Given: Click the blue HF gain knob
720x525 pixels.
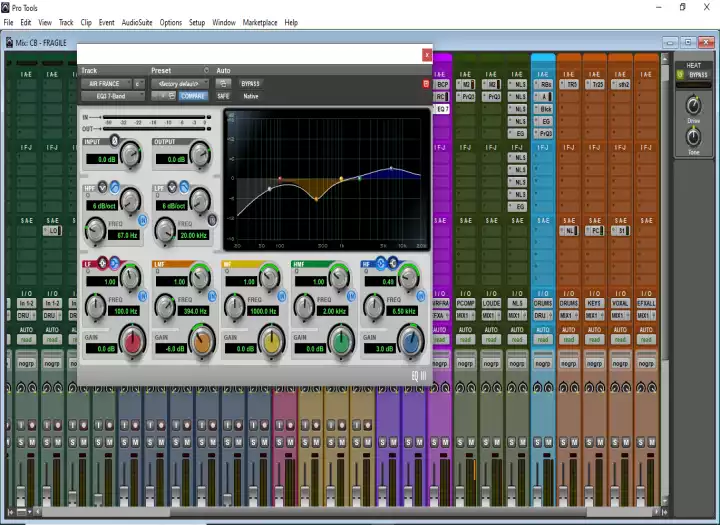Looking at the screenshot, I should tap(411, 342).
